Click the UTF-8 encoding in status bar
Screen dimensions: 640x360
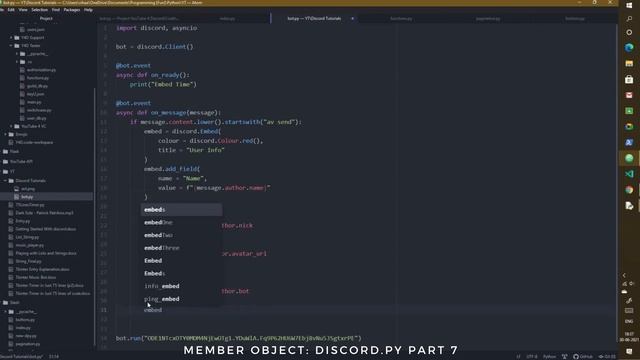pyautogui.click(x=532, y=357)
